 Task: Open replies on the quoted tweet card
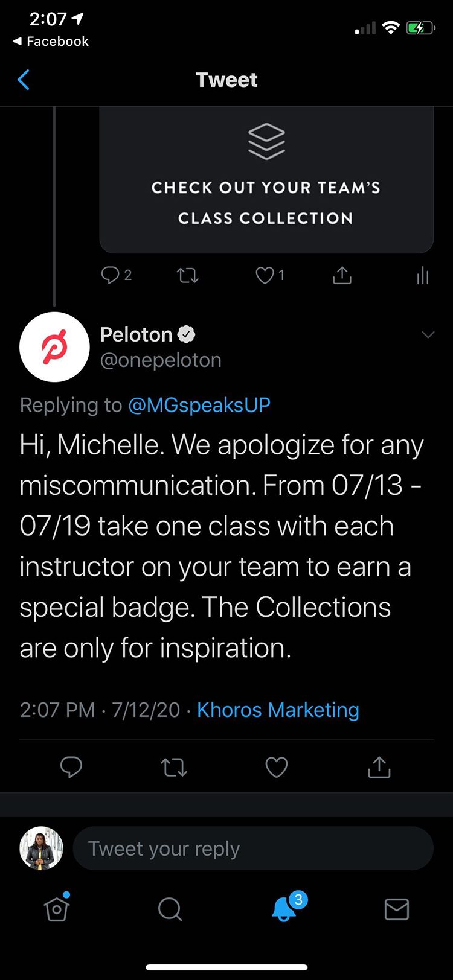click(x=111, y=276)
